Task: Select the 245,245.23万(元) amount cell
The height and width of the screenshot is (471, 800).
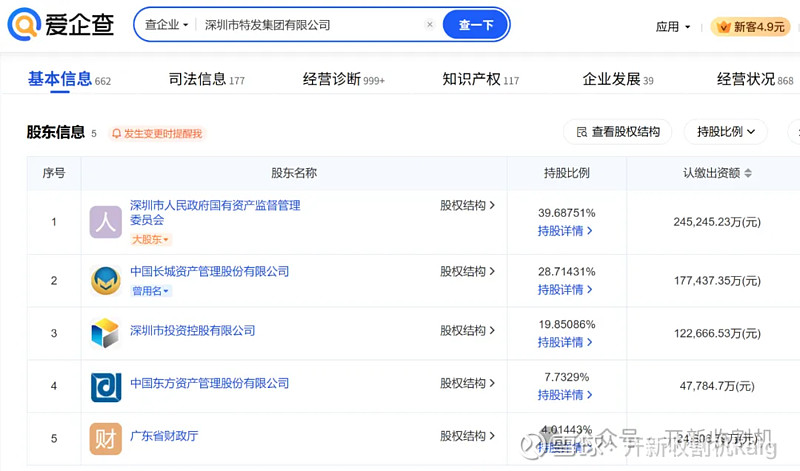Action: [717, 222]
